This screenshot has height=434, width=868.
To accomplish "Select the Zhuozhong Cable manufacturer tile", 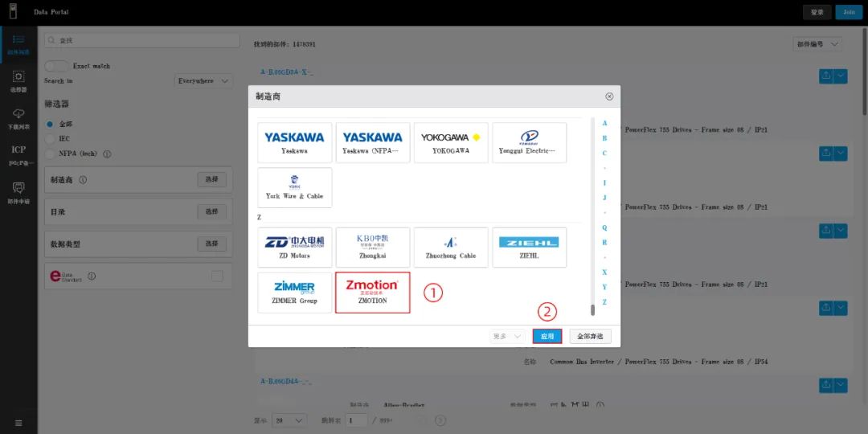I will point(451,248).
